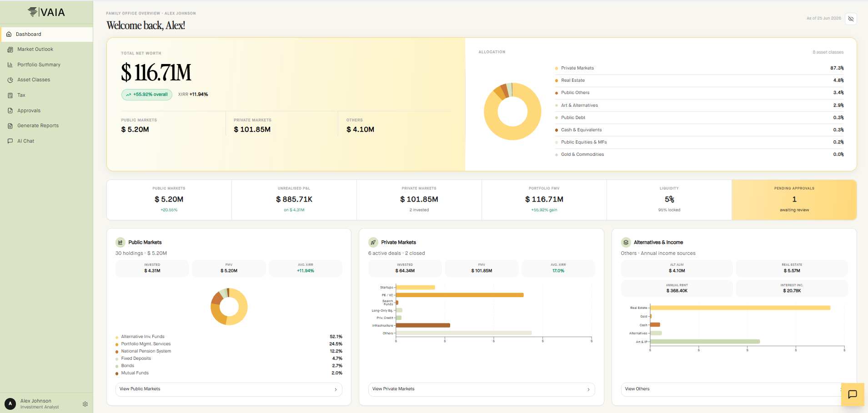Click the Liquidity 5% stat card
Screen dimensions: 868x413
(x=669, y=200)
